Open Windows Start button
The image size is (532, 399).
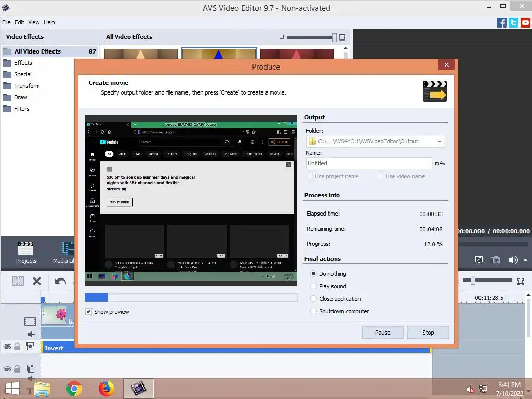click(x=12, y=389)
